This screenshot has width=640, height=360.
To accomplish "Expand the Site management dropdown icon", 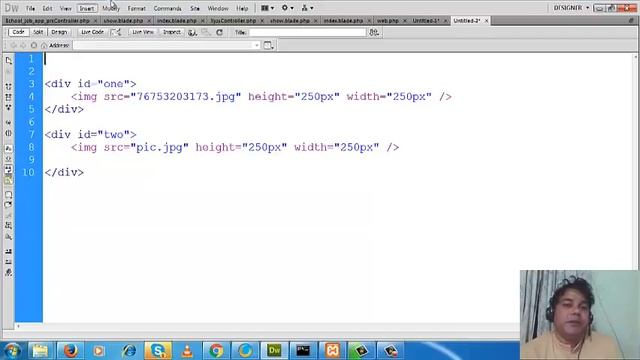I will point(307,8).
